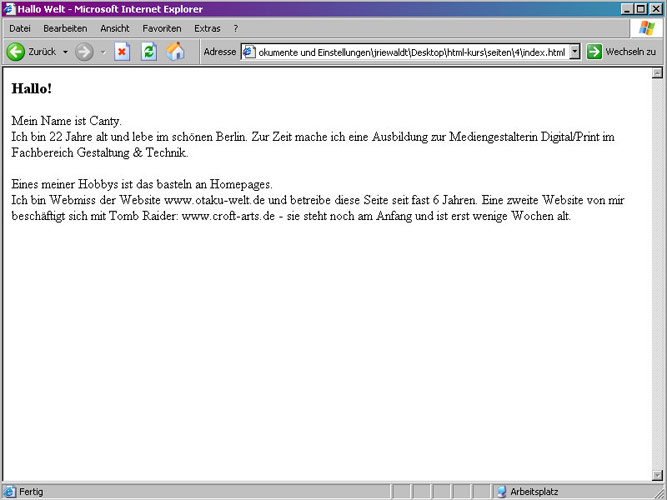Click the Fertig status text
Viewport: 667px width, 500px height.
[31, 492]
